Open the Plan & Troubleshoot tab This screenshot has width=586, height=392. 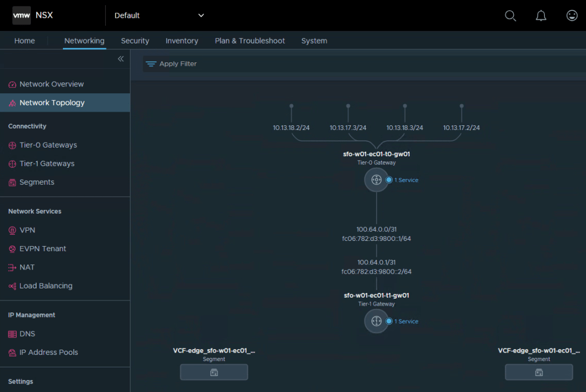click(x=250, y=41)
